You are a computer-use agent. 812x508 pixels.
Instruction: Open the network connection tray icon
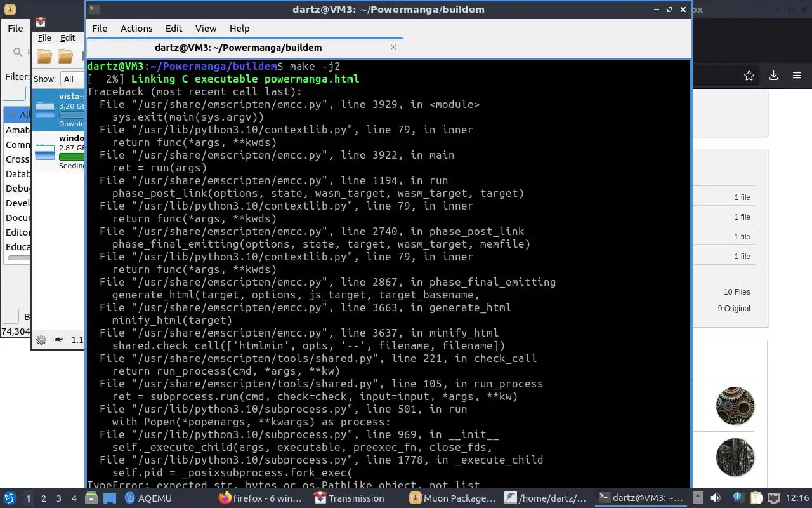[774, 498]
